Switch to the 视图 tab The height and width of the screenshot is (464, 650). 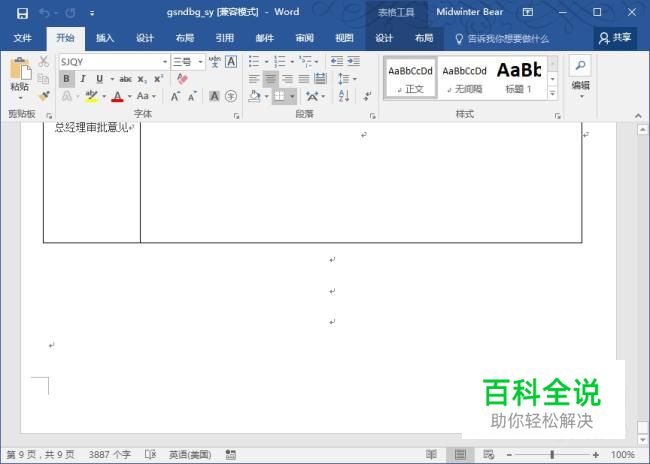(344, 39)
